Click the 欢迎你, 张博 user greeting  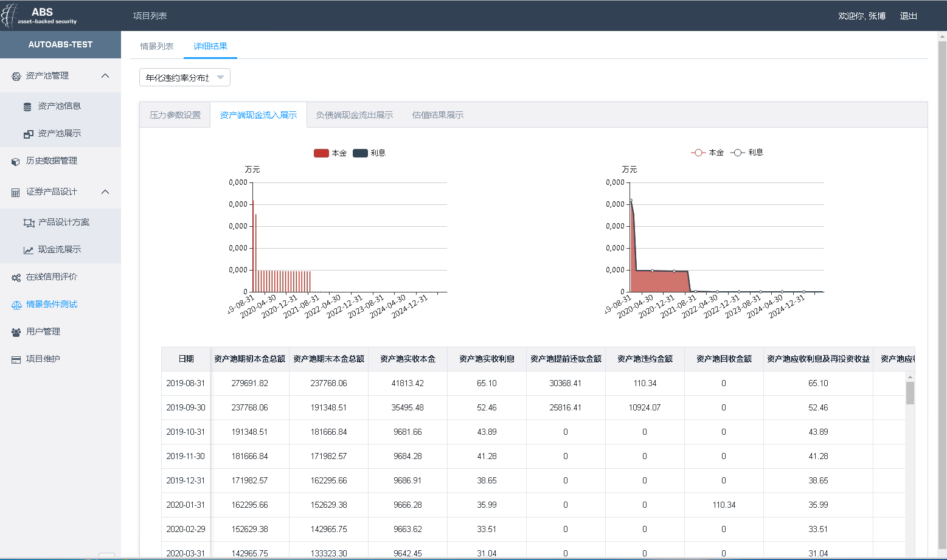[862, 16]
